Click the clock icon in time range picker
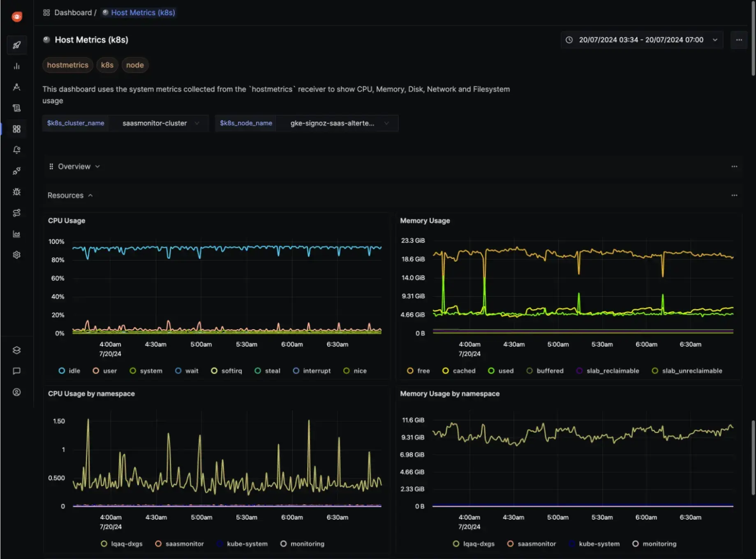Screen dimensions: 756x559 coord(569,40)
